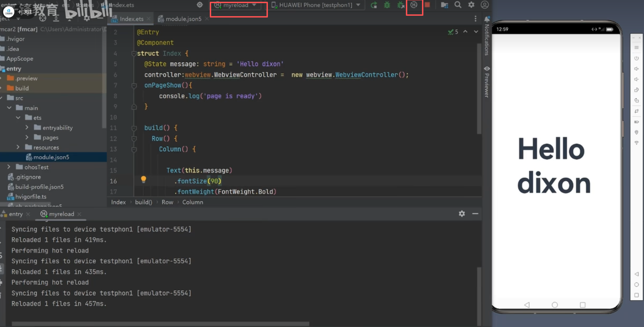Viewport: 644px width, 327px height.
Task: Click the emulator toolbar hamburger menu icon
Action: 637,48
